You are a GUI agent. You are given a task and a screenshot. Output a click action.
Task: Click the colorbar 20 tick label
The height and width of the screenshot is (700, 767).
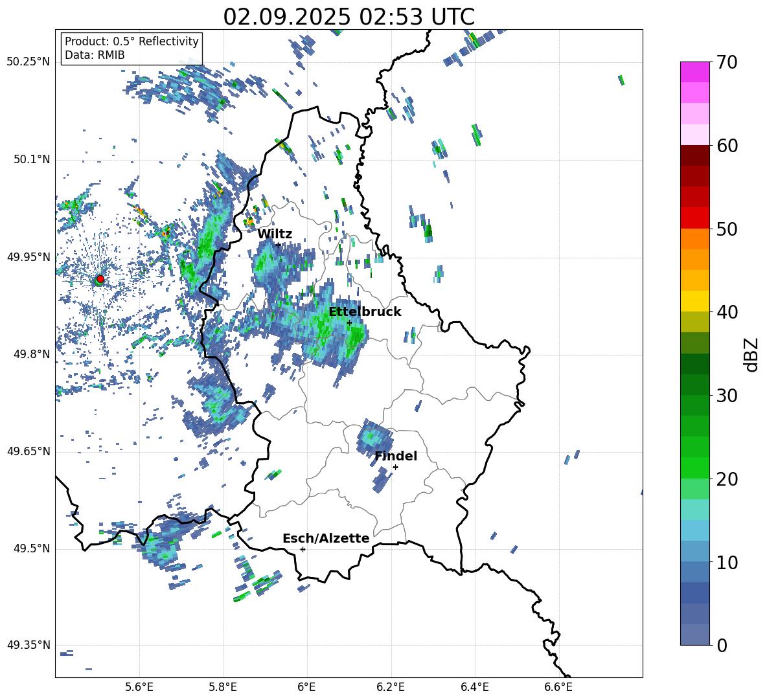[x=727, y=479]
